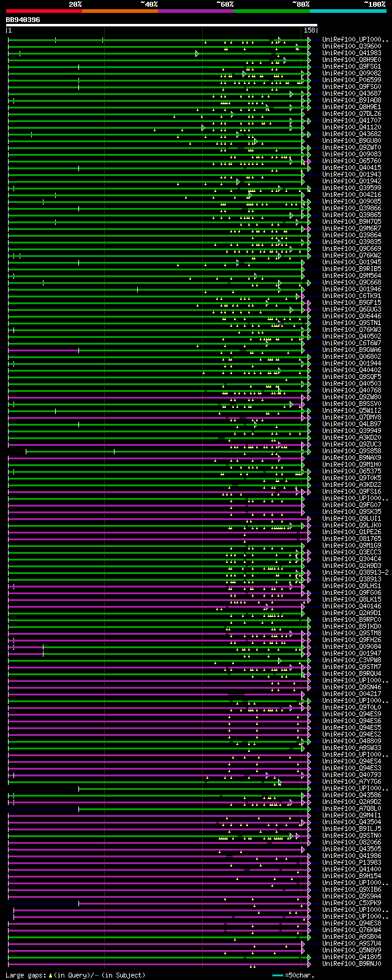Click the UniRef100_Q9M564 label
Viewport: 392px width, 980px height.
click(x=352, y=276)
